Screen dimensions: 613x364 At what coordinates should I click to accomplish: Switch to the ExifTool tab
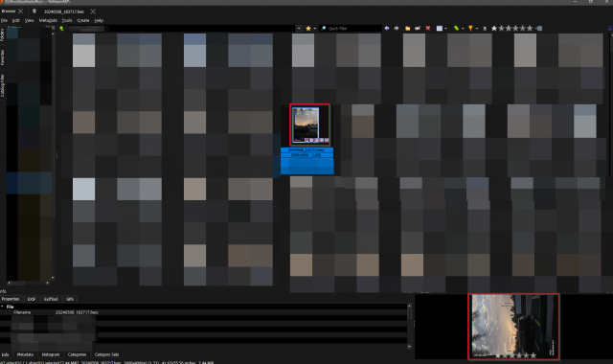(51, 299)
